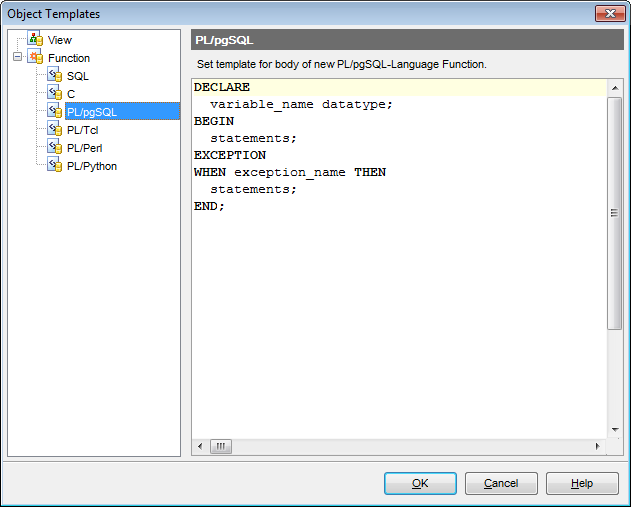
Task: Click the Cancel button
Action: pos(501,483)
